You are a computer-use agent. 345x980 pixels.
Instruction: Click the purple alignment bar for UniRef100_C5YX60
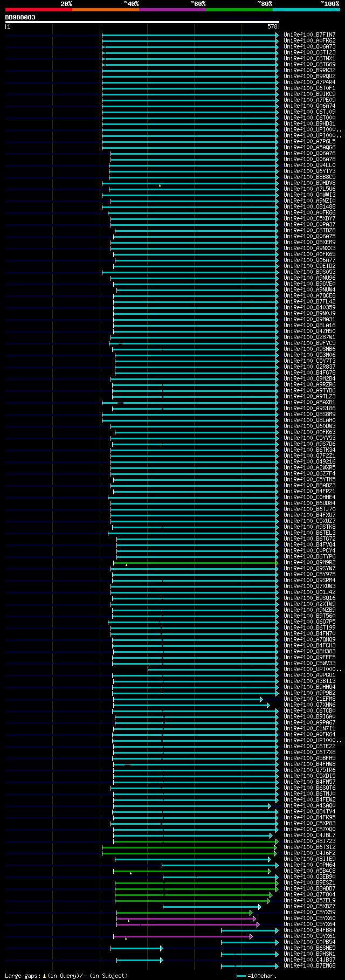186,919
